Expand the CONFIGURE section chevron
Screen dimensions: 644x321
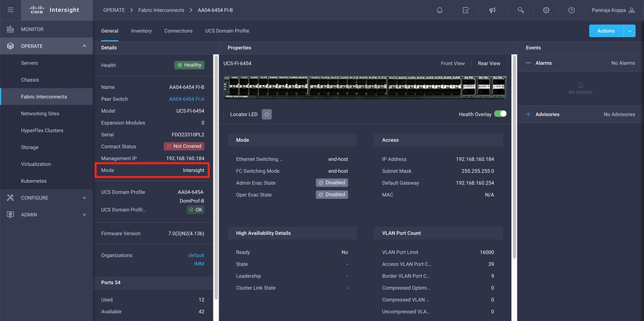click(x=84, y=198)
